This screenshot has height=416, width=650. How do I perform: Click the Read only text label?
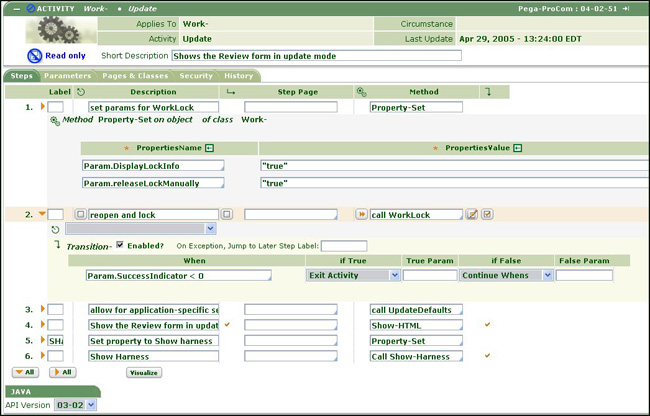coord(65,56)
